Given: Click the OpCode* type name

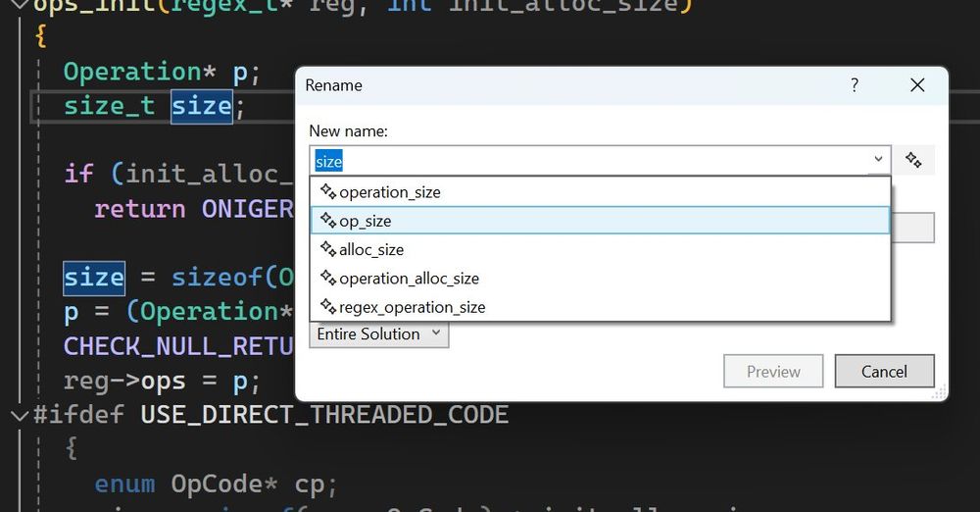Looking at the screenshot, I should tap(224, 484).
